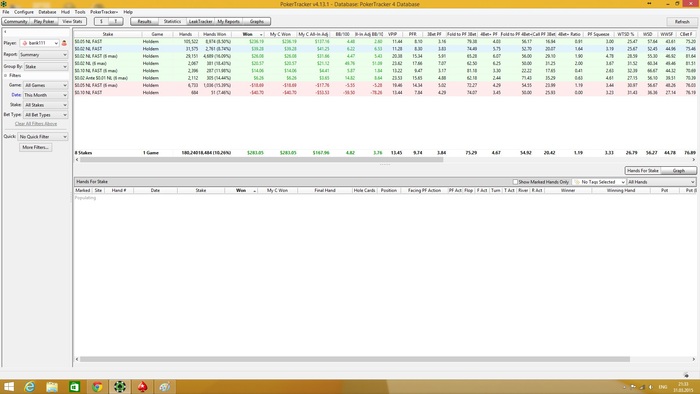Sort hands list by Hole Cards column

[x=364, y=191]
